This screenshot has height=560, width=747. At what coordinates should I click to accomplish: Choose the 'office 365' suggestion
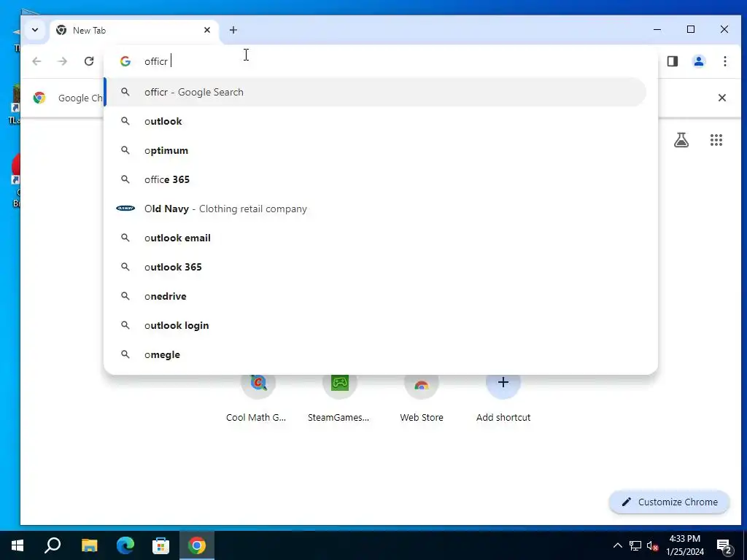376,179
